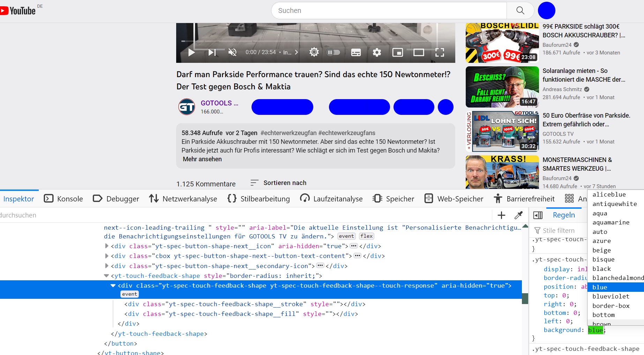
Task: Open the Barrierefreiheit tab
Action: (x=524, y=199)
